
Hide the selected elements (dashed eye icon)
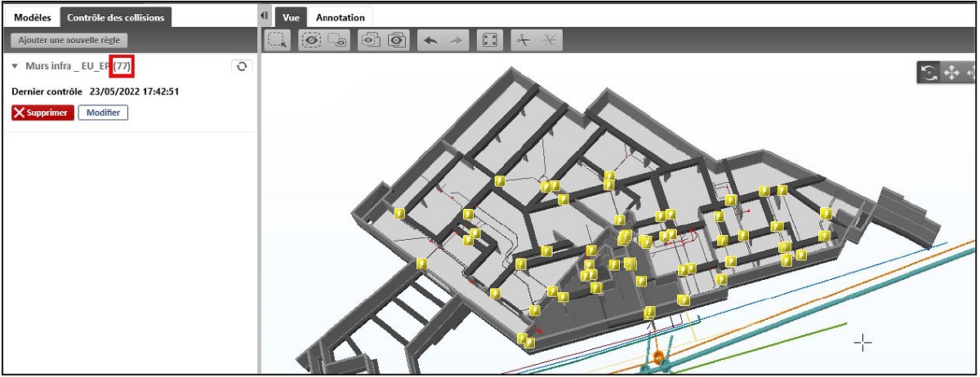pyautogui.click(x=311, y=40)
